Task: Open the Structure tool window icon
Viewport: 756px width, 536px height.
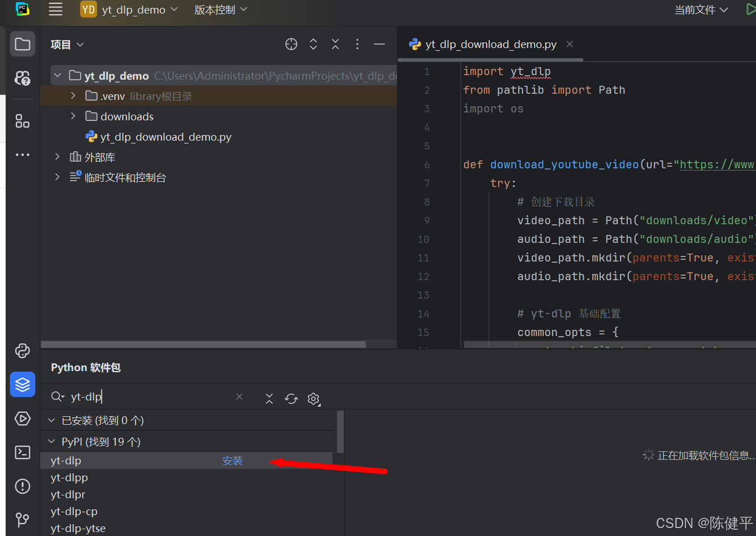Action: pyautogui.click(x=23, y=121)
